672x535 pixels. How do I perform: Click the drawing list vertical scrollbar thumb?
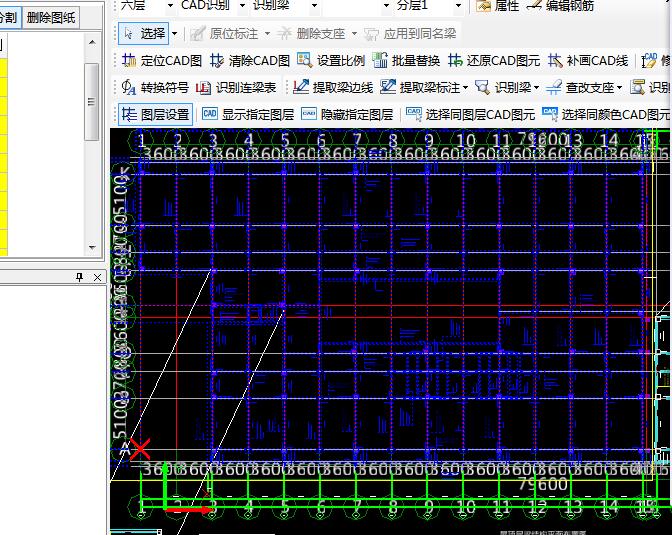(91, 102)
